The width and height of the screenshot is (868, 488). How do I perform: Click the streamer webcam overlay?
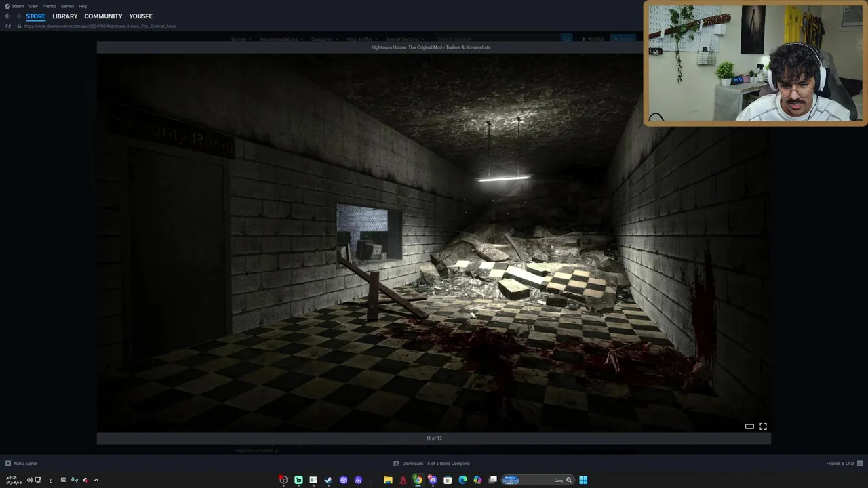click(755, 63)
